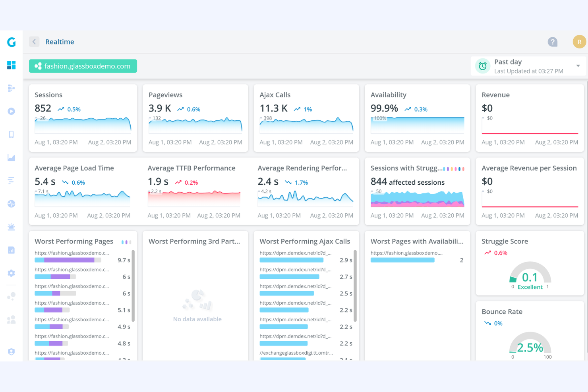This screenshot has height=392, width=588.
Task: Open the R user avatar menu
Action: (x=579, y=41)
